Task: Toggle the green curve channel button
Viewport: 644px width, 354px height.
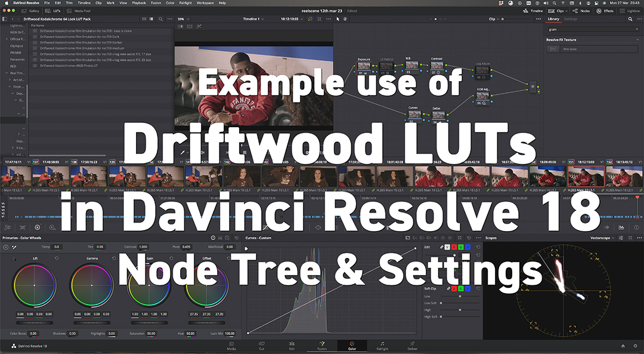Action: [x=461, y=247]
